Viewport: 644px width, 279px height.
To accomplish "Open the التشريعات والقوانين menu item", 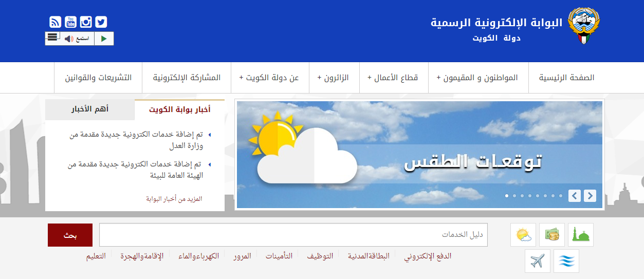I will click(98, 78).
